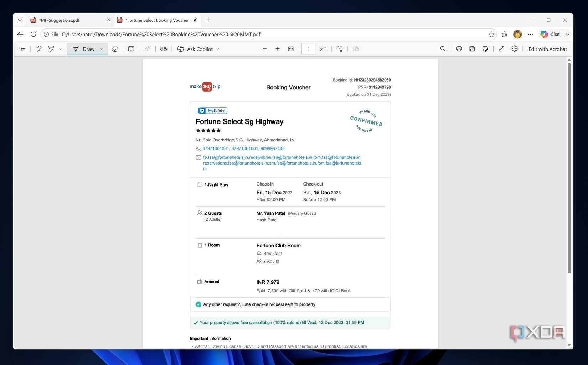Viewport: 588px width, 365px height.
Task: Open the tab list chevron
Action: (20, 20)
